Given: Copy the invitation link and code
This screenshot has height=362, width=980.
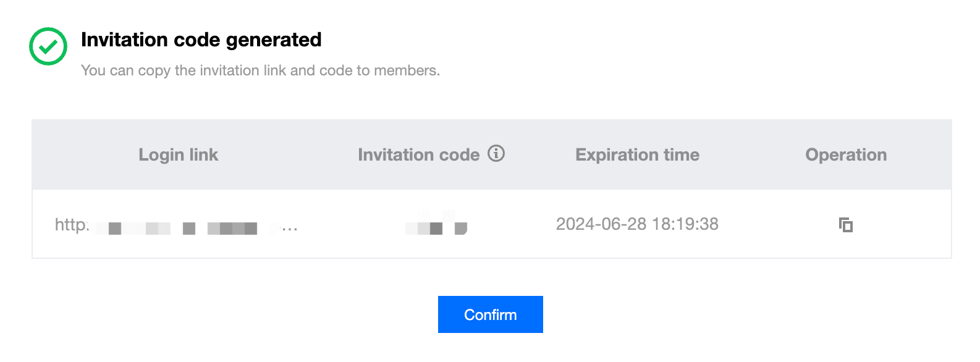Looking at the screenshot, I should point(845,225).
